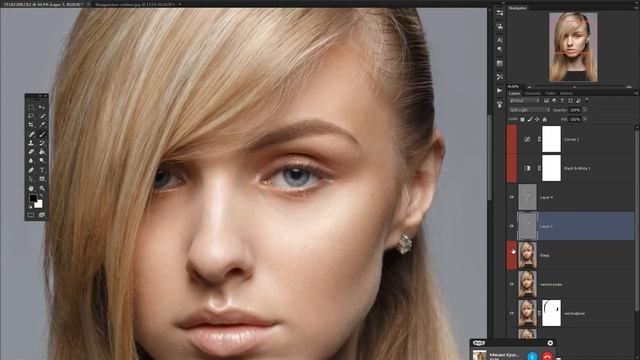Switch to the Channels tab
This screenshot has height=360, width=640.
click(x=532, y=93)
